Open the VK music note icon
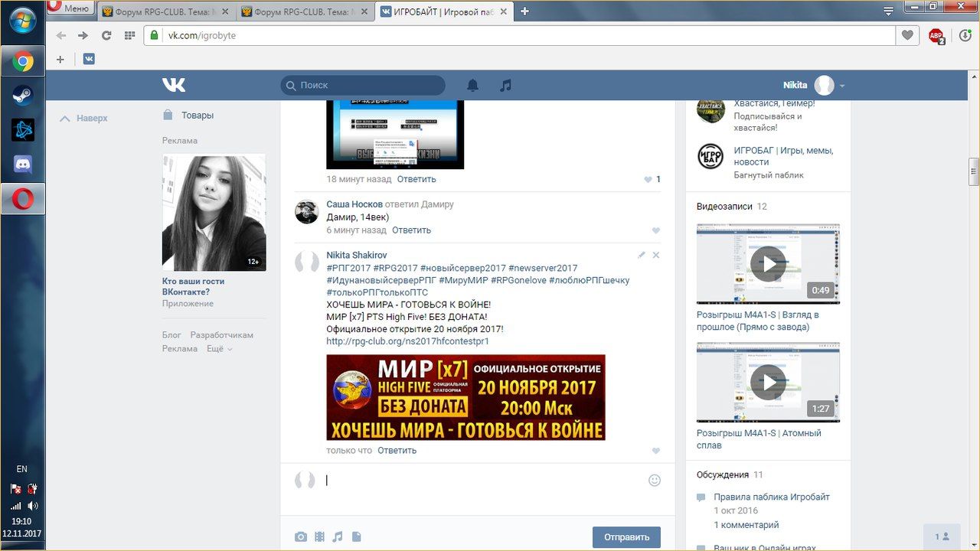 505,86
